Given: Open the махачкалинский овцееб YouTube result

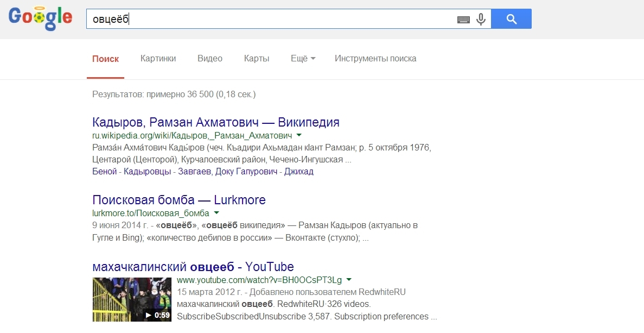Looking at the screenshot, I should pos(193,267).
